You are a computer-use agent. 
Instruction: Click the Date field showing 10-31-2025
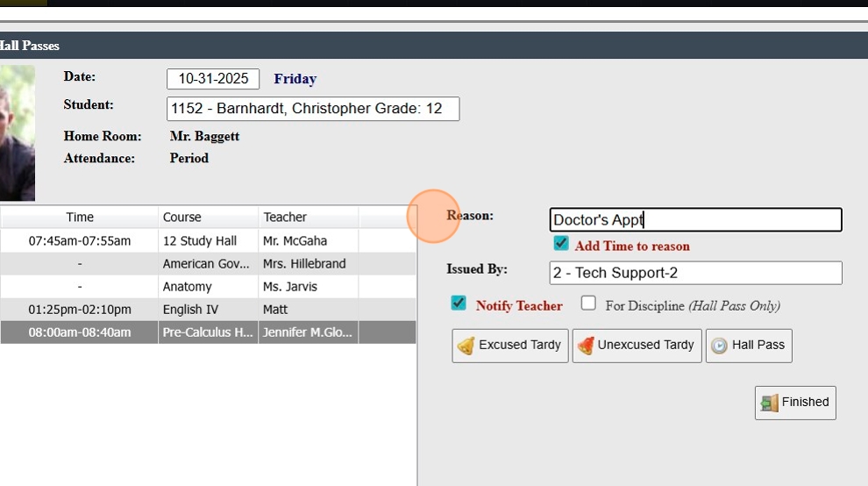click(213, 79)
